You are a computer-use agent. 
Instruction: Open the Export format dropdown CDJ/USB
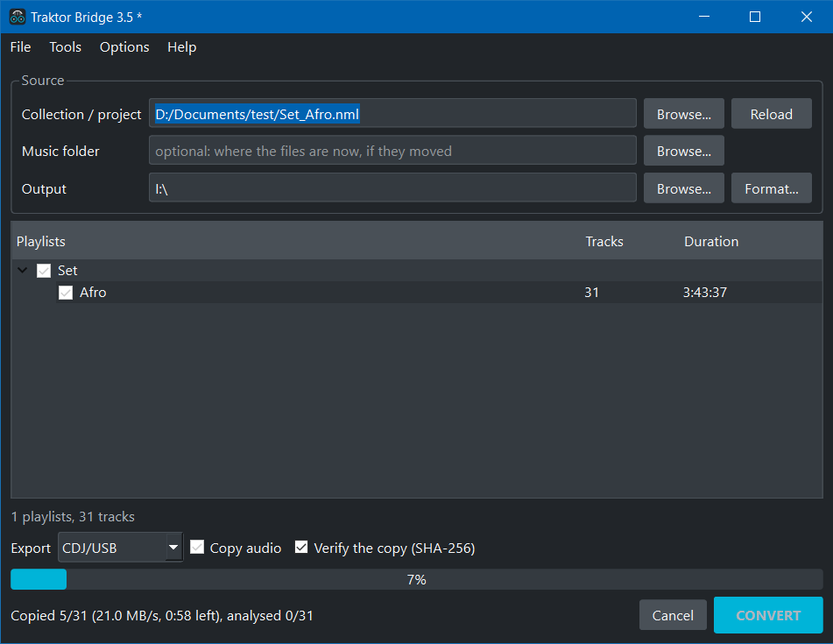point(121,548)
